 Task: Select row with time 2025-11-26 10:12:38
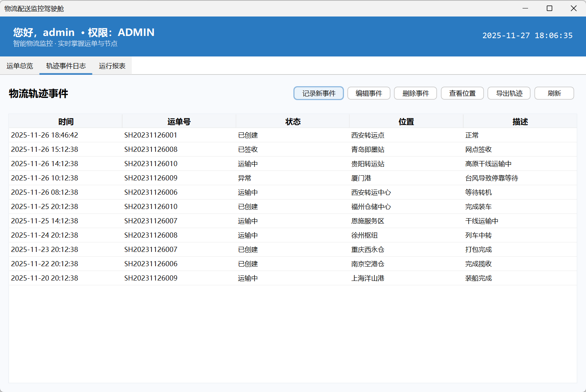[293, 178]
